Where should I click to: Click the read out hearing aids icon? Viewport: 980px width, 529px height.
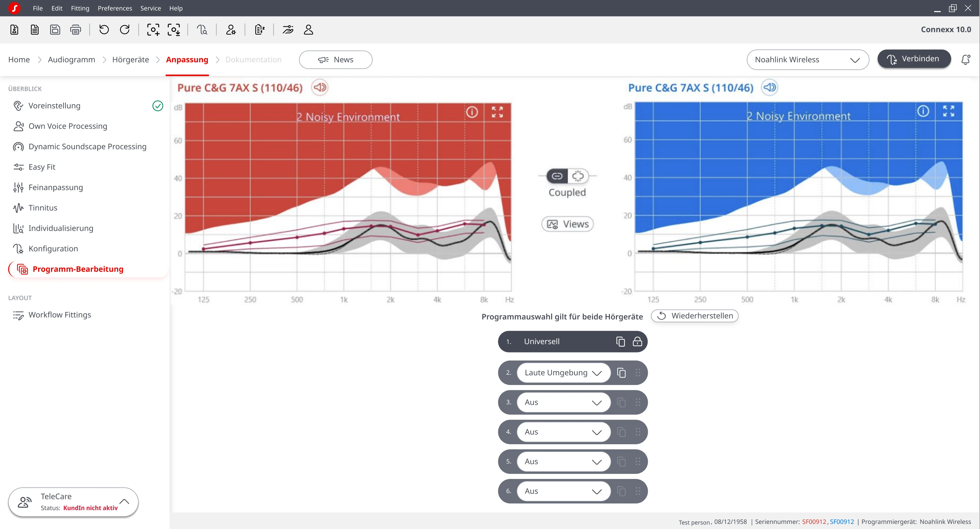(x=174, y=30)
